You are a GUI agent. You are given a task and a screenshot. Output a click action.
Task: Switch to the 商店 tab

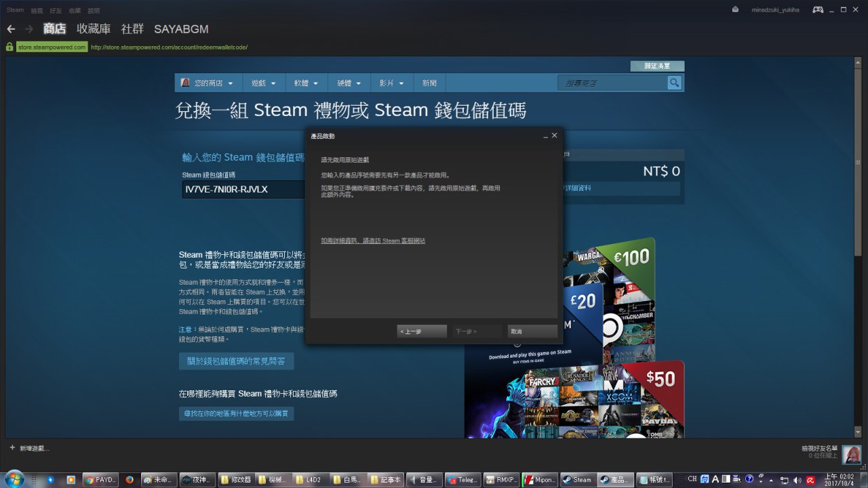tap(54, 29)
